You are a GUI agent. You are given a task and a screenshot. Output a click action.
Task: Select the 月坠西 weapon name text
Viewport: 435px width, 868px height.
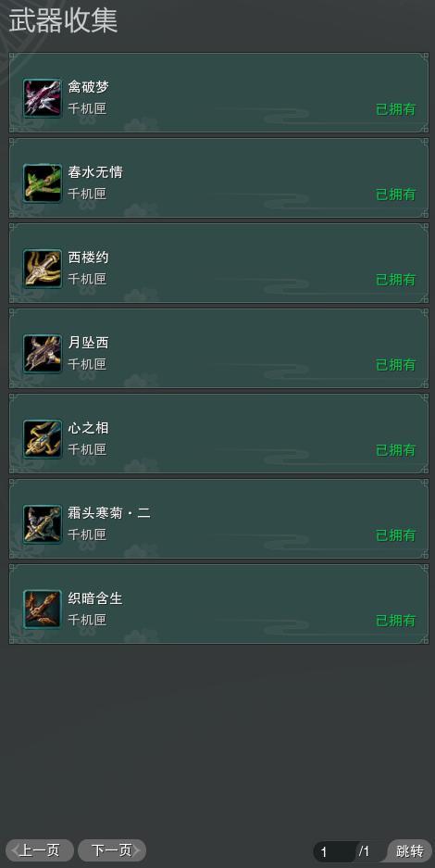point(89,343)
